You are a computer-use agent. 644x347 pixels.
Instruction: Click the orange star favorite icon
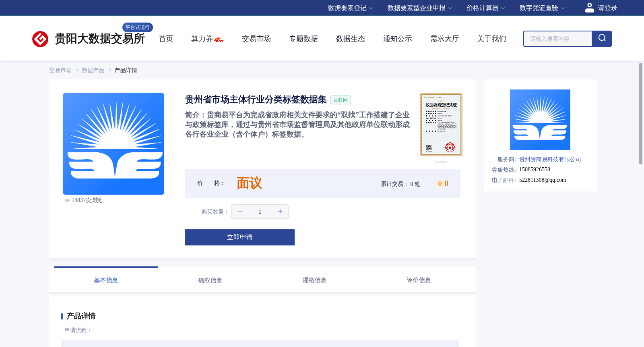(440, 183)
